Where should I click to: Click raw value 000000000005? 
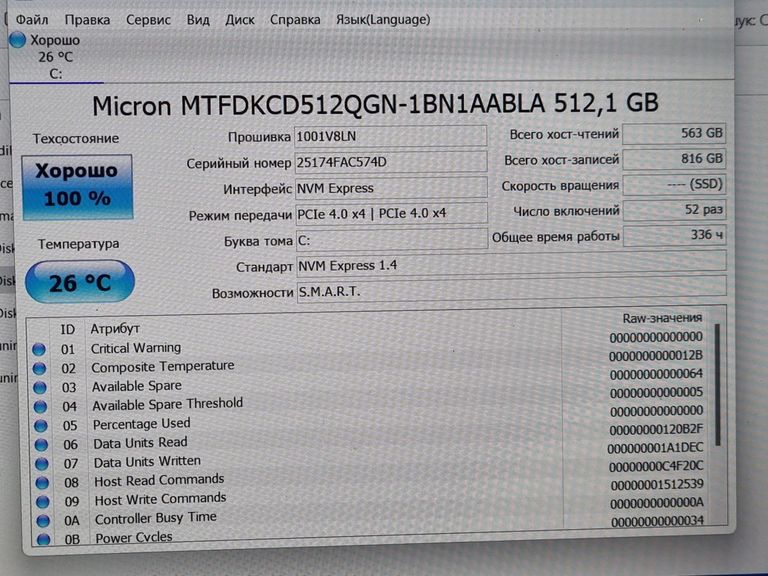(x=656, y=393)
